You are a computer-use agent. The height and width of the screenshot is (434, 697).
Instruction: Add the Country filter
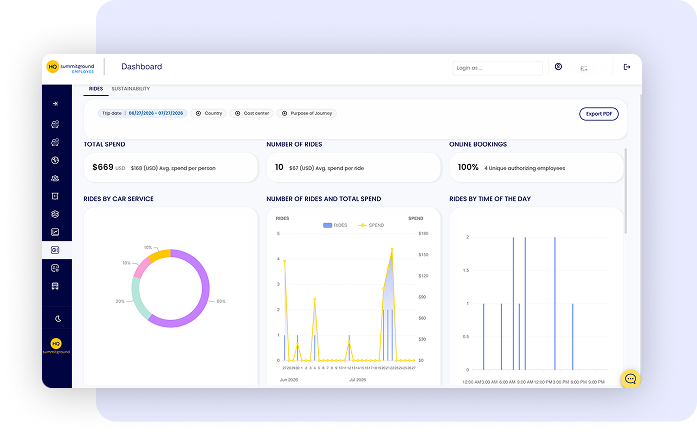click(x=209, y=113)
